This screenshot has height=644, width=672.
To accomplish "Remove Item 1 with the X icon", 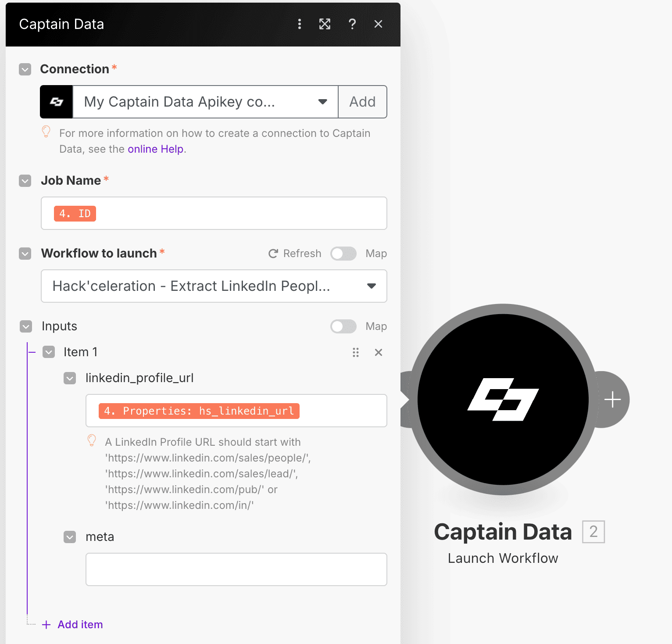I will (x=379, y=352).
